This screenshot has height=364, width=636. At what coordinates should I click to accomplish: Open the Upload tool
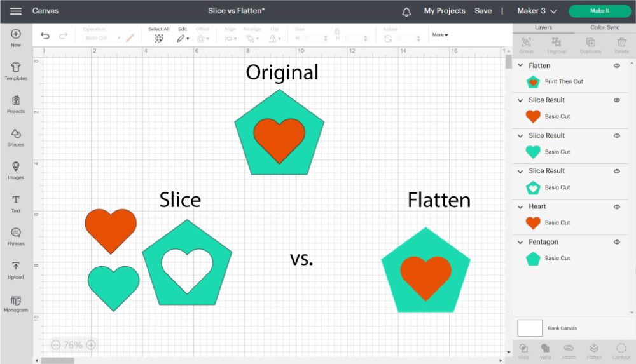pyautogui.click(x=16, y=270)
